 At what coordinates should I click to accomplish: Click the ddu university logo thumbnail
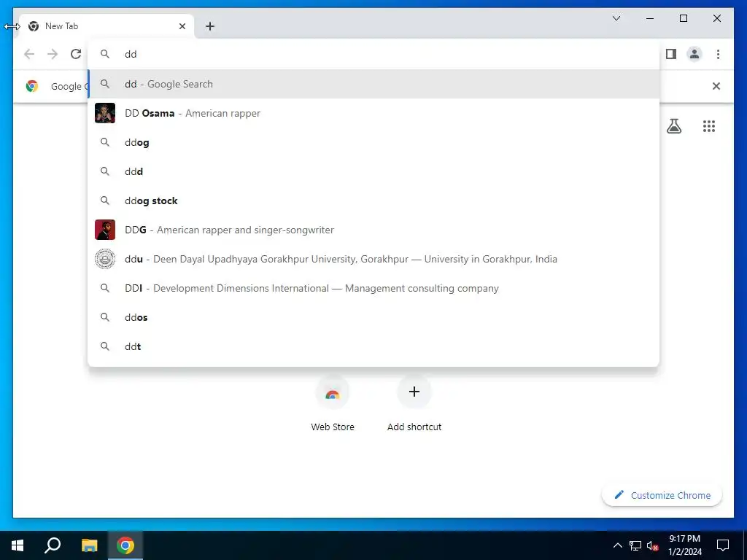105,259
